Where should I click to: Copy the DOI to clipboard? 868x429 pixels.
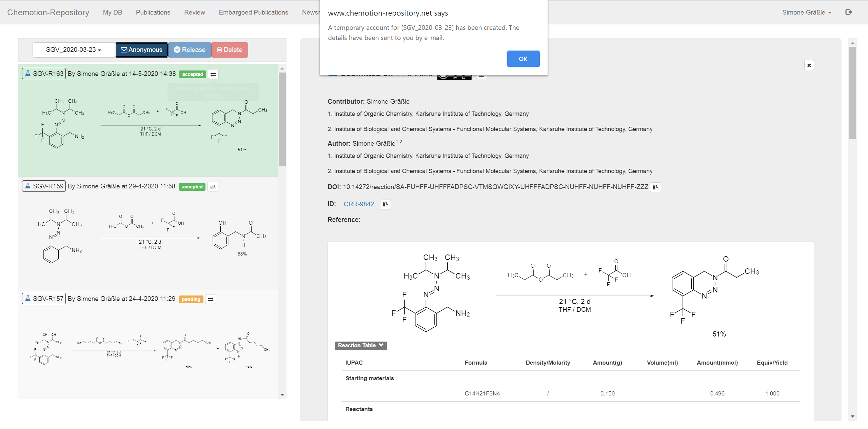pos(655,187)
